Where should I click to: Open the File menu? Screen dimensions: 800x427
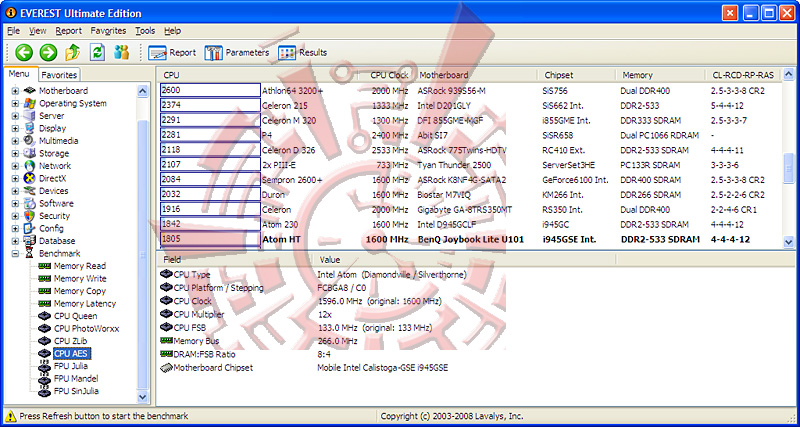click(14, 31)
